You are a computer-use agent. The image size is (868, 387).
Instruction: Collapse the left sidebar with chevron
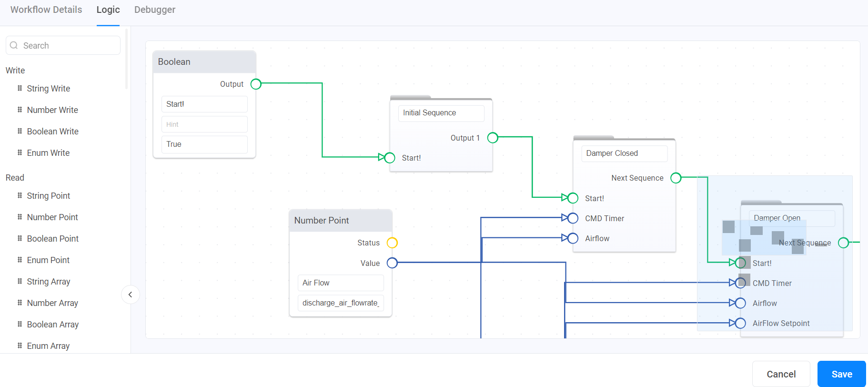(x=130, y=295)
